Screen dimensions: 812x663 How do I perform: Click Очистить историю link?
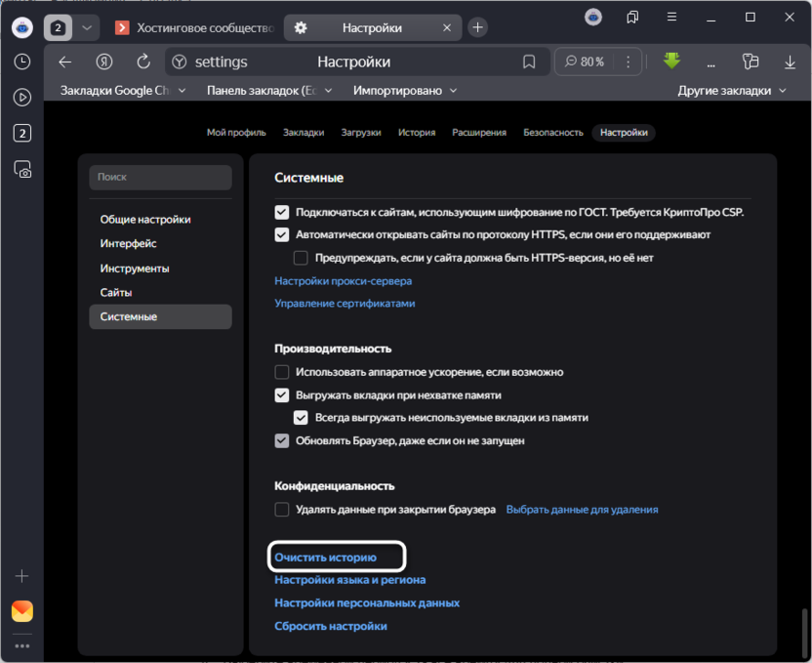click(326, 558)
